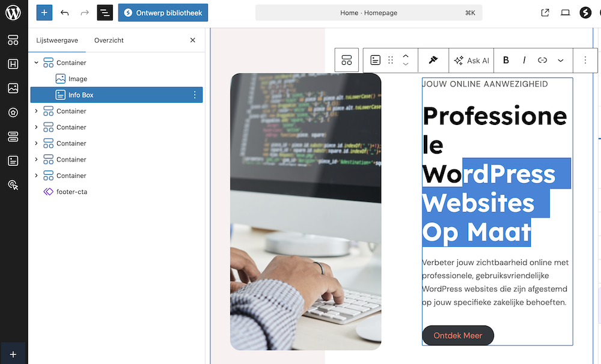Image resolution: width=601 pixels, height=364 pixels.
Task: Expand the second Container in list
Action: [37, 111]
